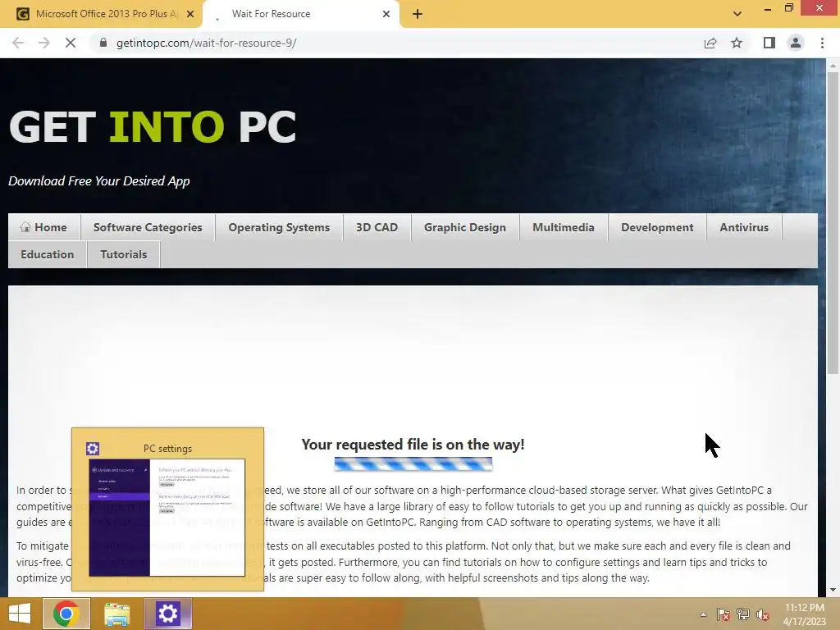Open Action Center flag icon
This screenshot has height=630, width=840.
(724, 614)
